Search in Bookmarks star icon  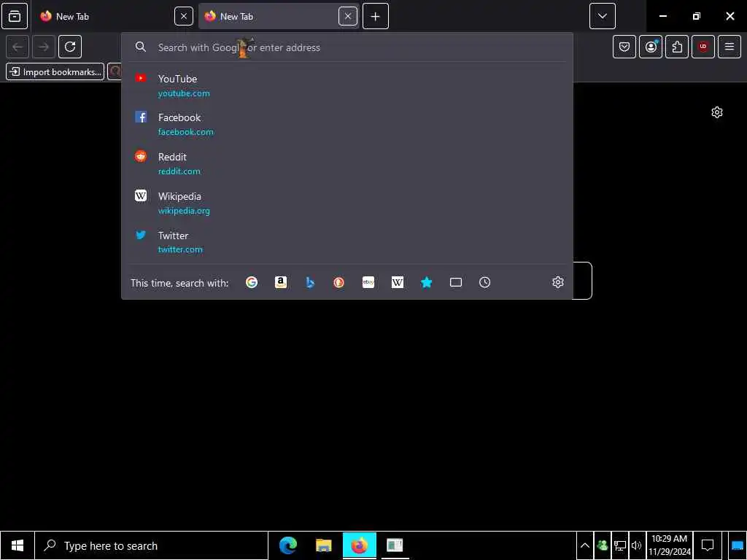426,282
